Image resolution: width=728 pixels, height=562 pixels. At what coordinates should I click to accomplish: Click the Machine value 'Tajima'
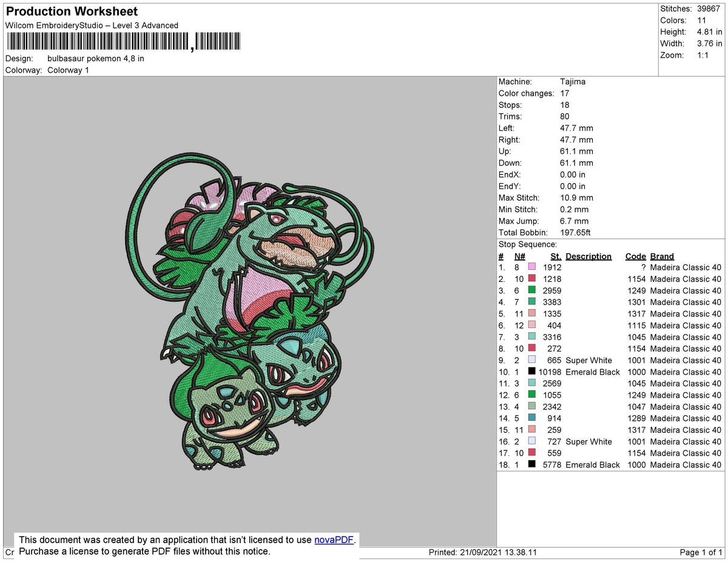[573, 82]
